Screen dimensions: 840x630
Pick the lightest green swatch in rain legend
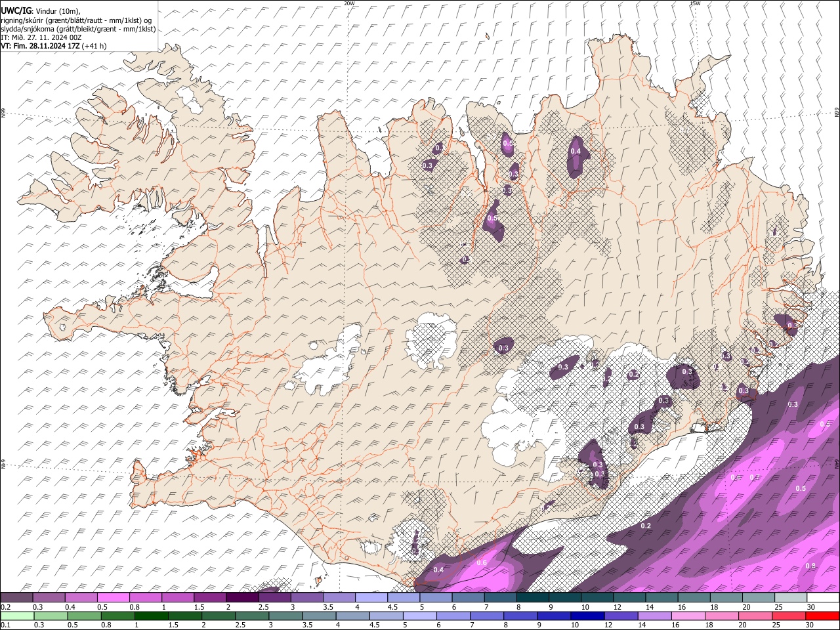tap(16, 616)
